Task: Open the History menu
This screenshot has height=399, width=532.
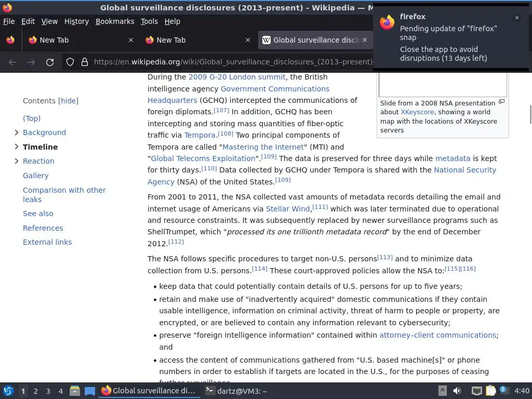Action: 76,21
